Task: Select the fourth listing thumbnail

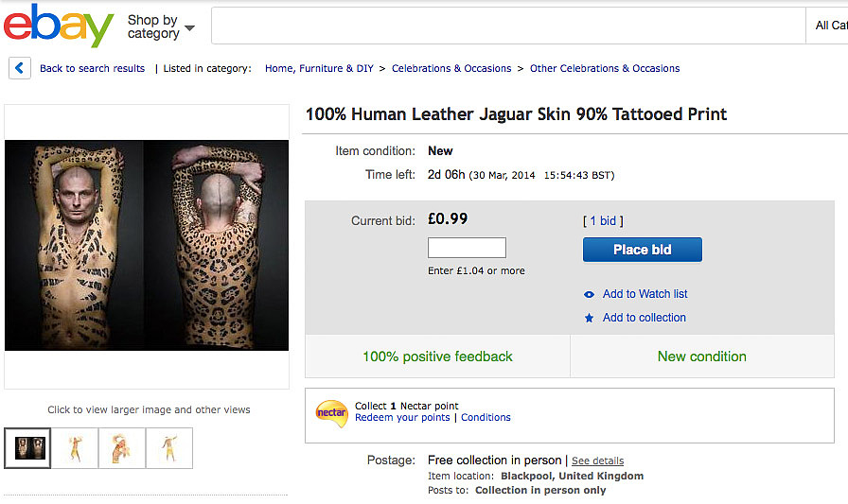Action: (x=169, y=448)
